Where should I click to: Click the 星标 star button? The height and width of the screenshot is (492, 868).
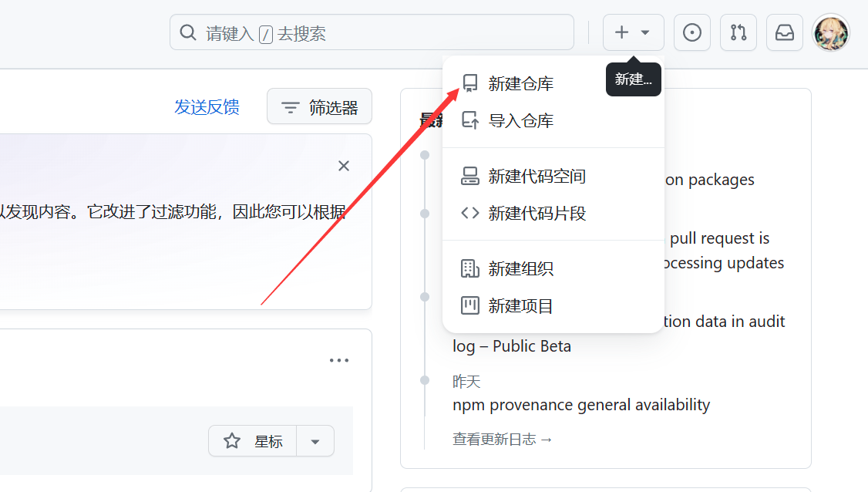(x=253, y=441)
